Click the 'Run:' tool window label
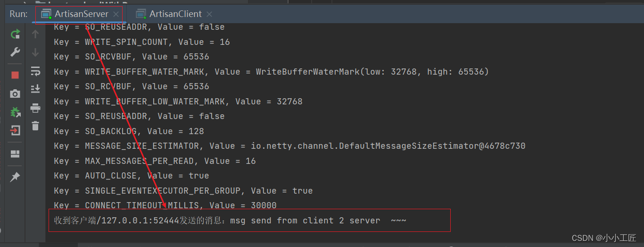This screenshot has width=644, height=247. tap(18, 14)
